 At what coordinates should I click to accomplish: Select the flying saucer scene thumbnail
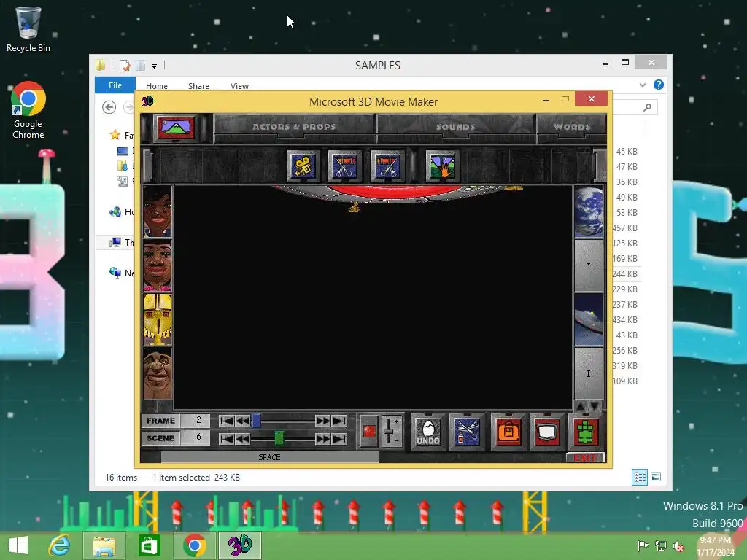[x=589, y=319]
